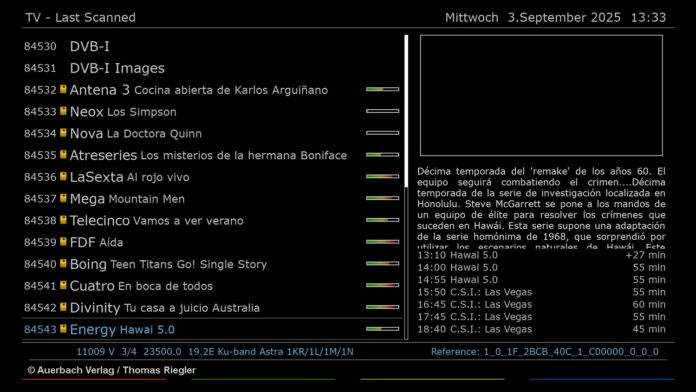The height and width of the screenshot is (392, 696).
Task: Select Cuatro En boca de todos
Action: (x=212, y=285)
